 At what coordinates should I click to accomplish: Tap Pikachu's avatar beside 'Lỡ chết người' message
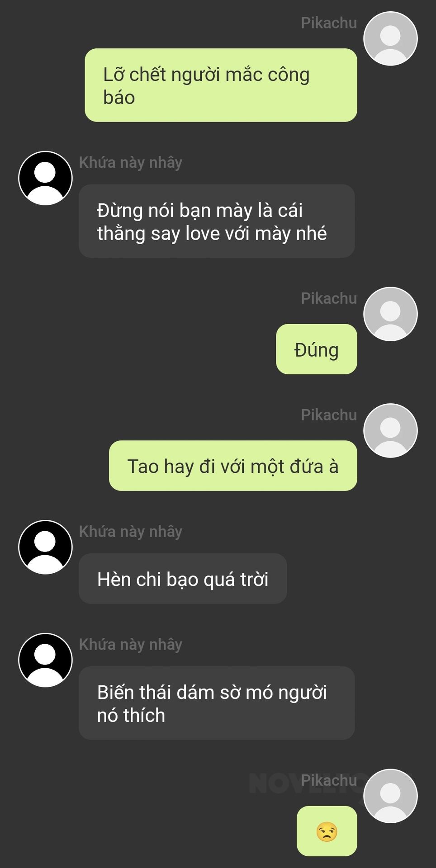(x=390, y=39)
